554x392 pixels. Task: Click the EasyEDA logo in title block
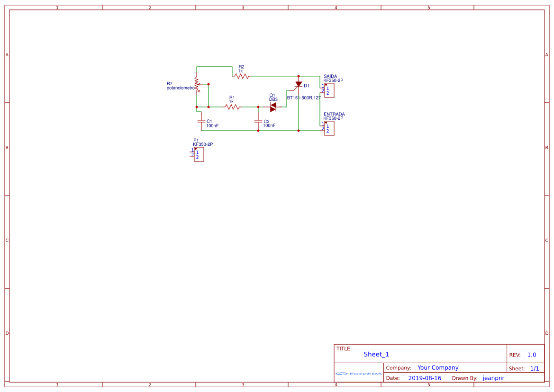coord(359,374)
